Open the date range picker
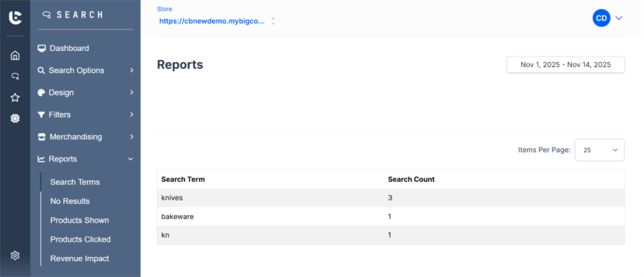 [x=566, y=65]
